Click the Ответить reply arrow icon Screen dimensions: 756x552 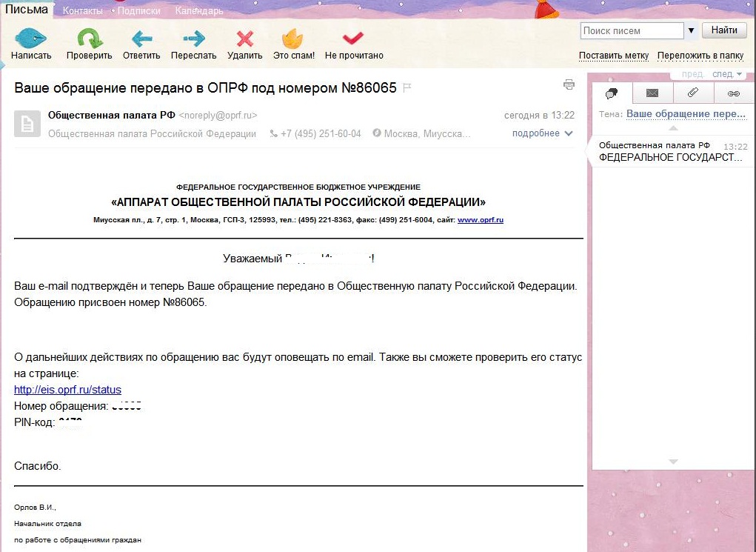coord(141,39)
